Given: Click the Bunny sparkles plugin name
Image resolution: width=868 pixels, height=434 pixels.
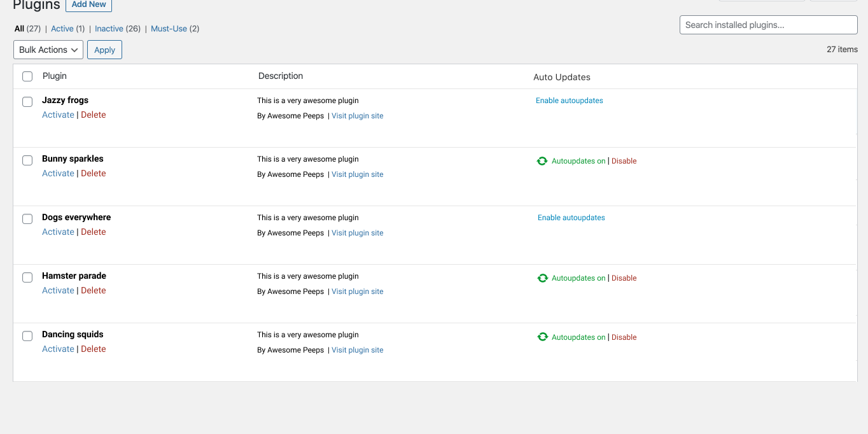Looking at the screenshot, I should point(73,158).
